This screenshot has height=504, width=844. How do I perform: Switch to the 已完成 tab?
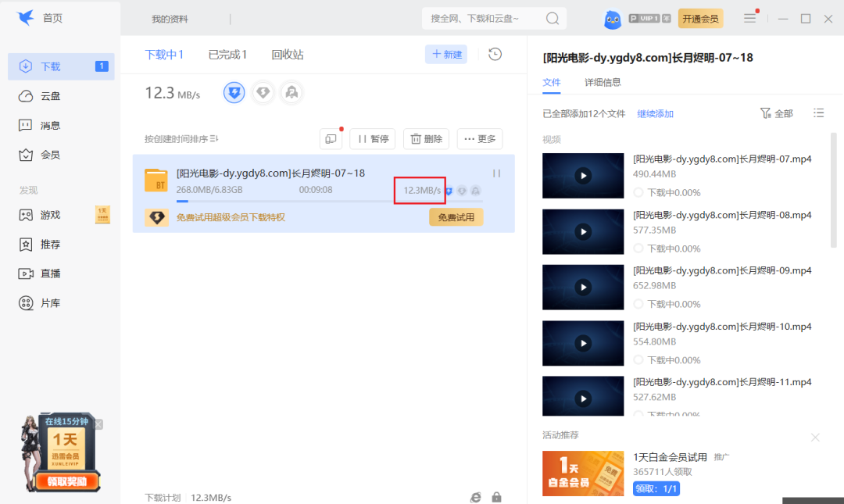point(227,55)
